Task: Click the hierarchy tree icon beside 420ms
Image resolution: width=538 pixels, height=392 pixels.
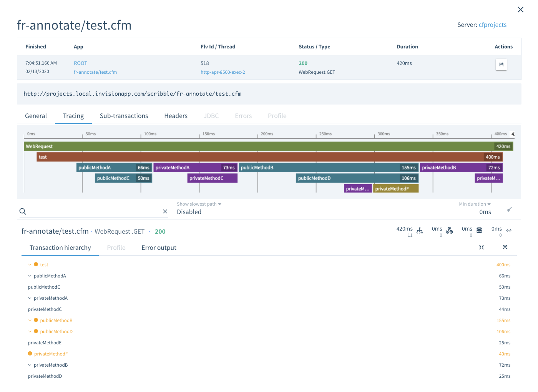Action: click(420, 230)
